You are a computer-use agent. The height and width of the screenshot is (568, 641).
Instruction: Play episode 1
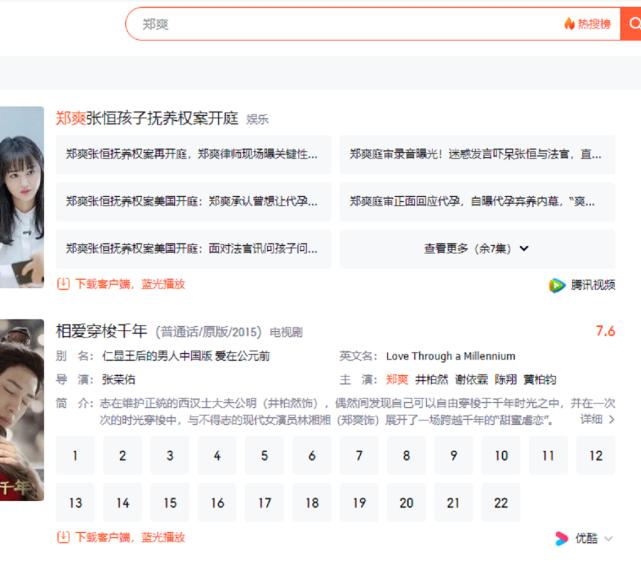(x=75, y=456)
